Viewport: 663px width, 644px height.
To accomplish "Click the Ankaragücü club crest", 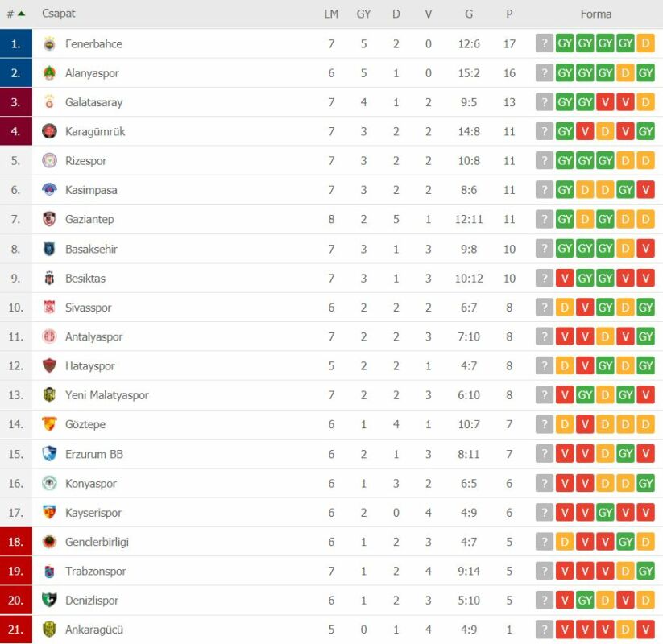I will pyautogui.click(x=49, y=630).
